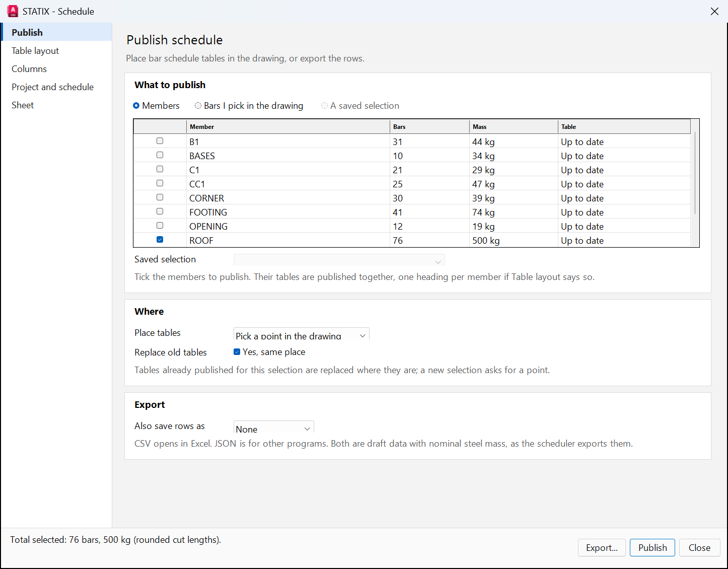Image resolution: width=728 pixels, height=569 pixels.
Task: Click the 500 kg mass cell
Action: (486, 241)
